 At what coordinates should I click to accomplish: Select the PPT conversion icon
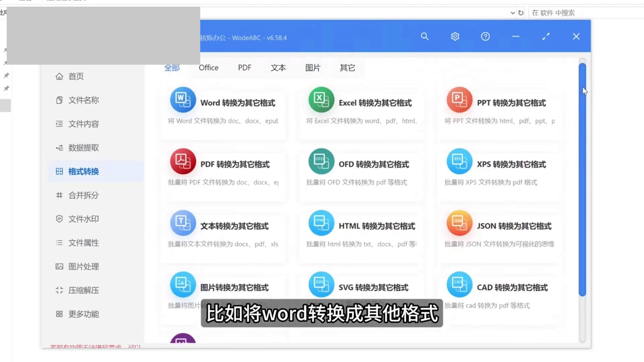point(459,100)
